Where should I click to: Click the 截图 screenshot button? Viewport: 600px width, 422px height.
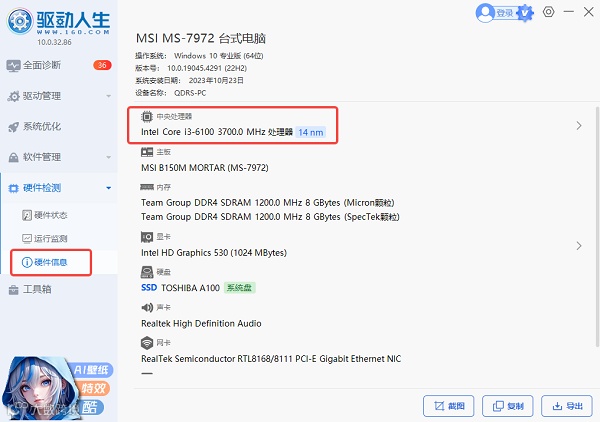pyautogui.click(x=448, y=406)
